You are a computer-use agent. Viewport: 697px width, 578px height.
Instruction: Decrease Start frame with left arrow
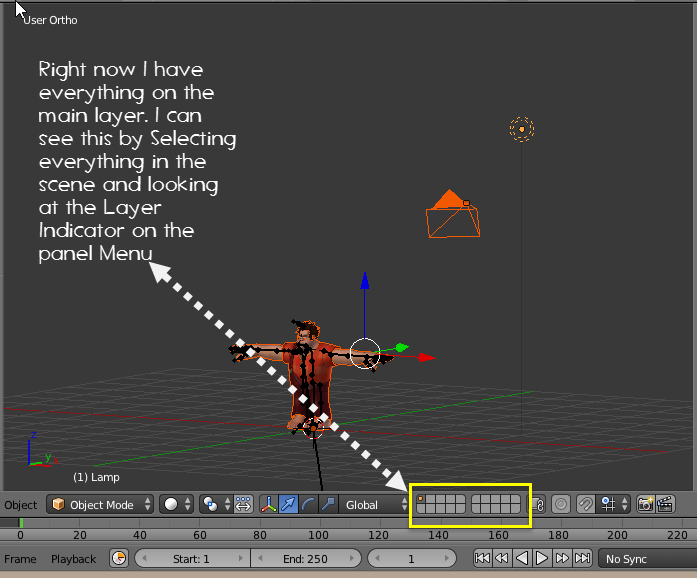(144, 558)
